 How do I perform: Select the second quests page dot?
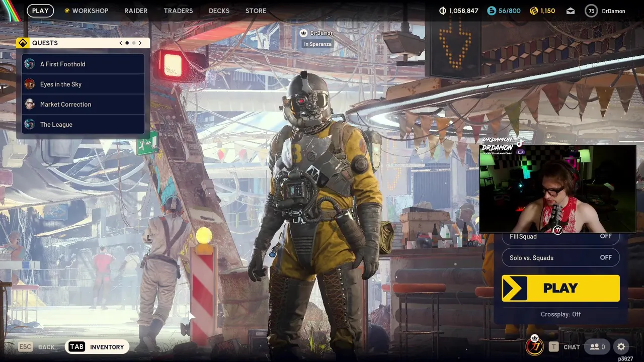click(134, 43)
